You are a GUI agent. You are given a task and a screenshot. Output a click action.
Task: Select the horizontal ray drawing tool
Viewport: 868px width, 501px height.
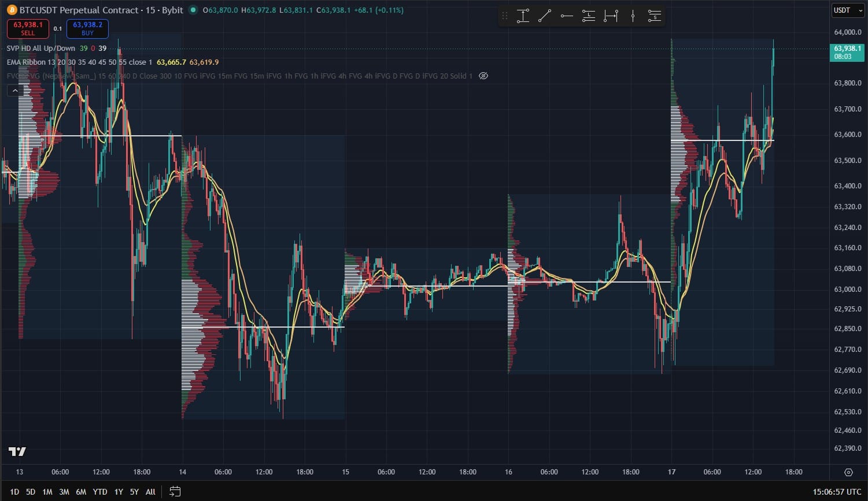(x=567, y=16)
